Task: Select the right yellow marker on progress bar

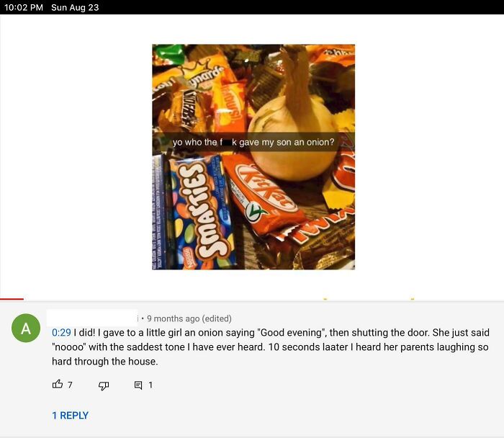Action: point(413,299)
